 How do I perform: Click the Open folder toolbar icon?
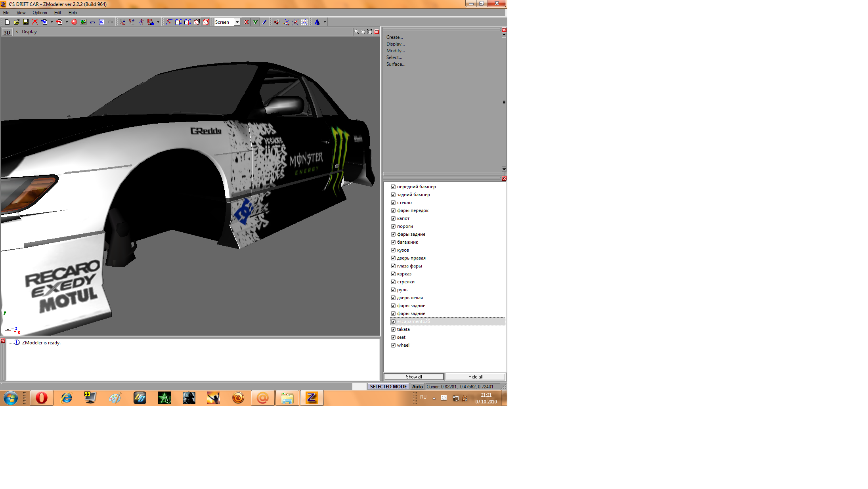coord(16,22)
